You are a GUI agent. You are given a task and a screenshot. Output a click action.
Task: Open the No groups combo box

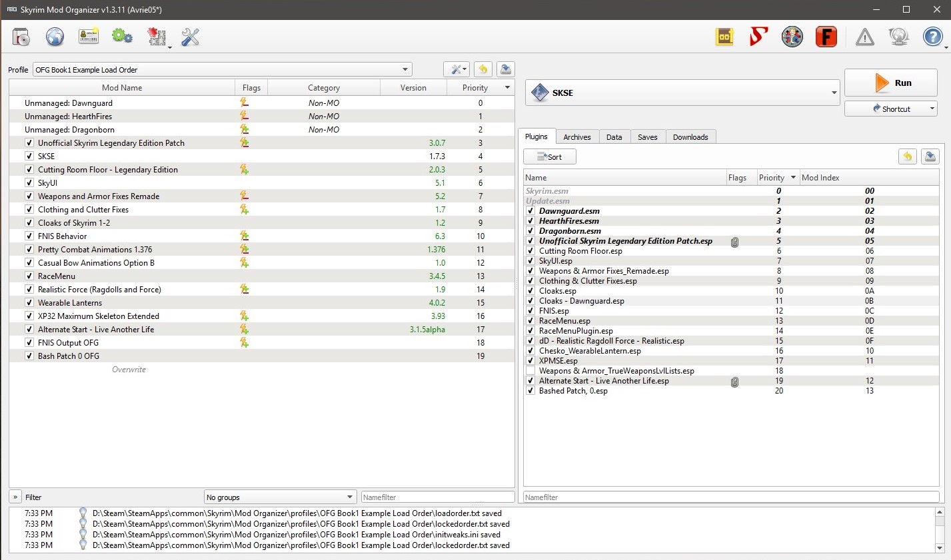coord(280,497)
